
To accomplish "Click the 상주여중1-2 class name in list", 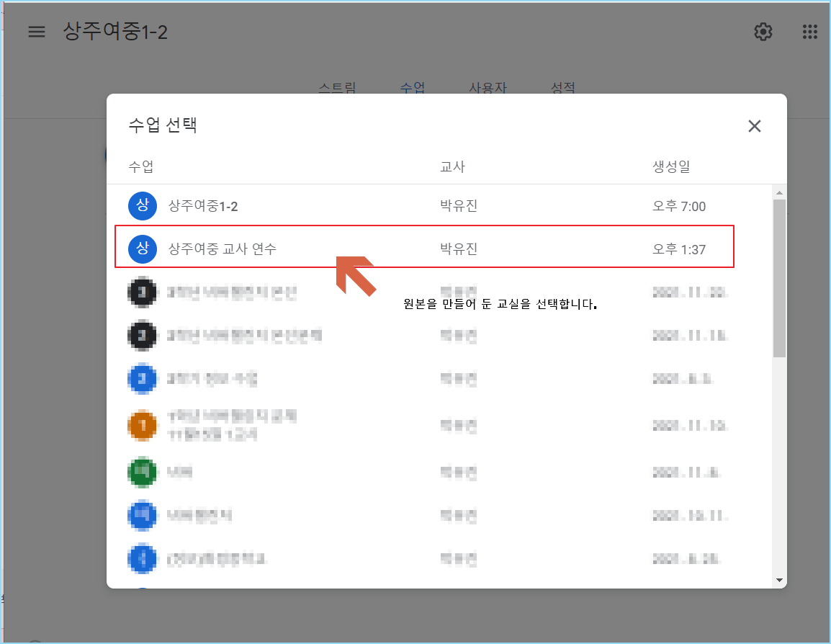I will coord(203,205).
